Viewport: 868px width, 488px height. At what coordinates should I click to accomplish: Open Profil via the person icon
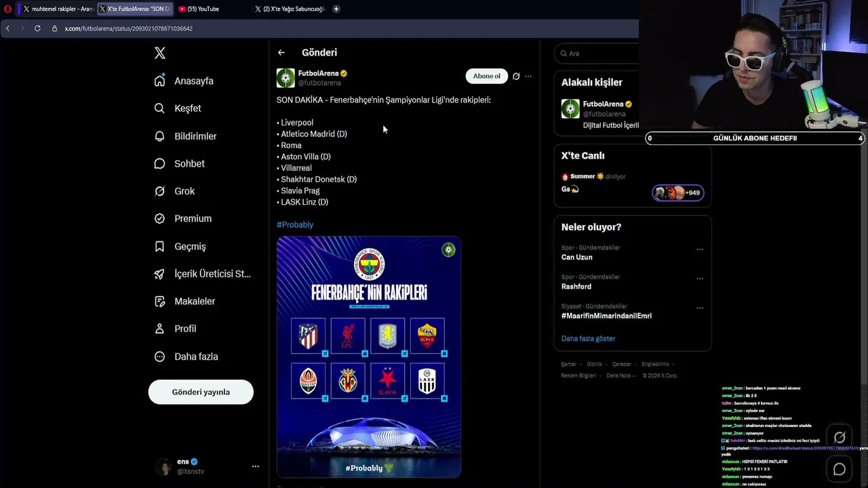point(159,329)
